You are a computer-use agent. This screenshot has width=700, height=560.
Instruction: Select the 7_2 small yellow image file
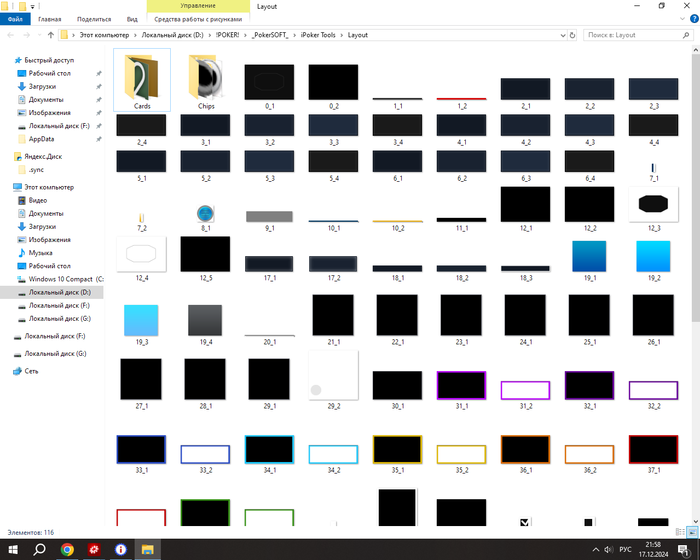142,218
